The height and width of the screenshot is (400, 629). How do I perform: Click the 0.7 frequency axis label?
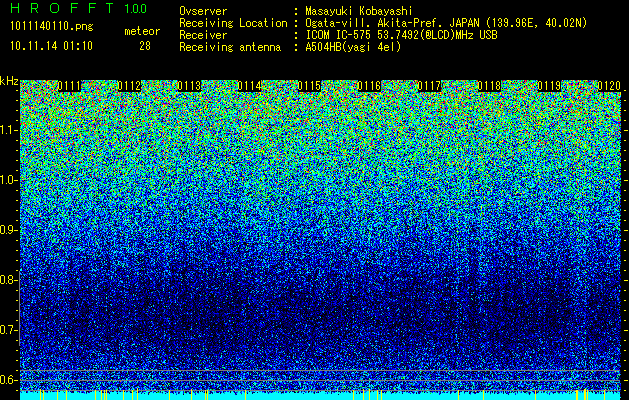coord(8,330)
